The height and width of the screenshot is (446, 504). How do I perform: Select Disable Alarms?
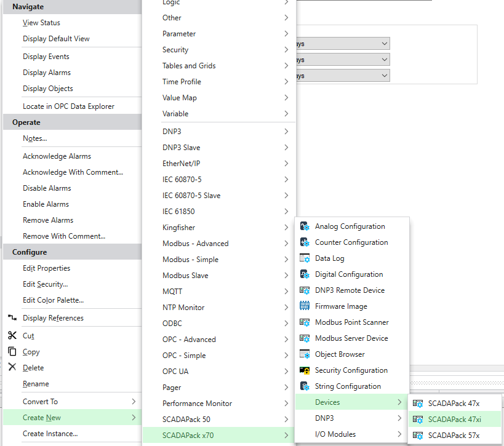click(x=47, y=188)
